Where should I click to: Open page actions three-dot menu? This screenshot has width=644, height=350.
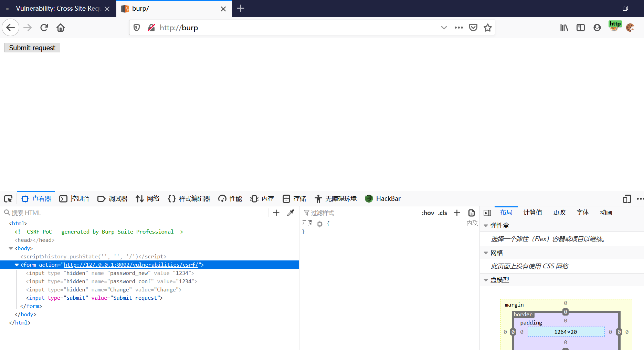[x=458, y=28]
